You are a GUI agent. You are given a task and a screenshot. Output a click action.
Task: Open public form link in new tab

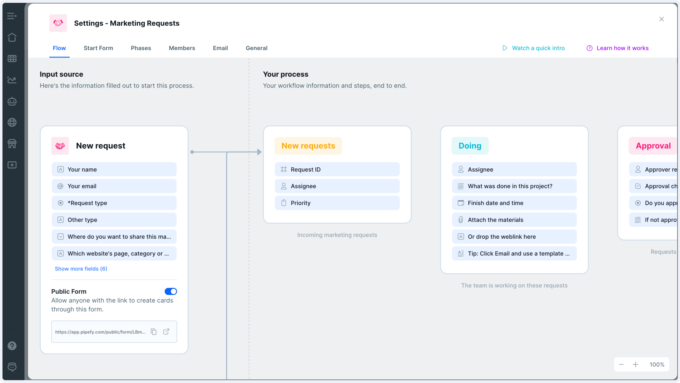(x=166, y=332)
